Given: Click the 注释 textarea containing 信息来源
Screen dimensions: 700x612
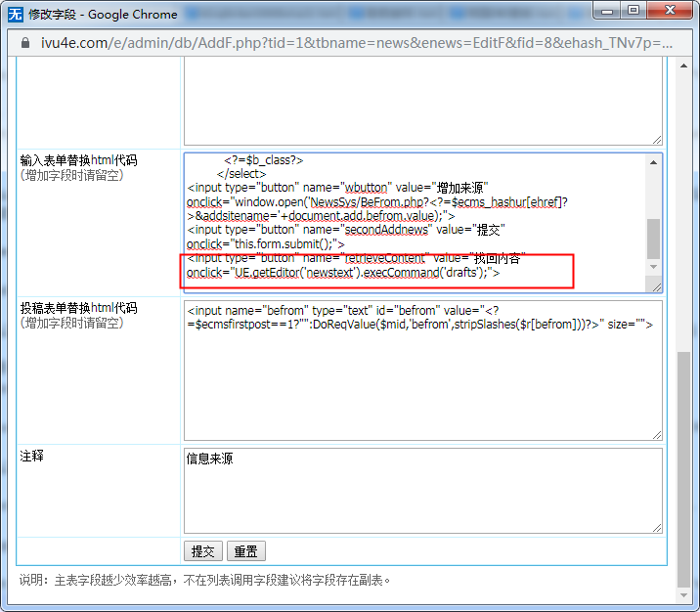Looking at the screenshot, I should pos(422,490).
